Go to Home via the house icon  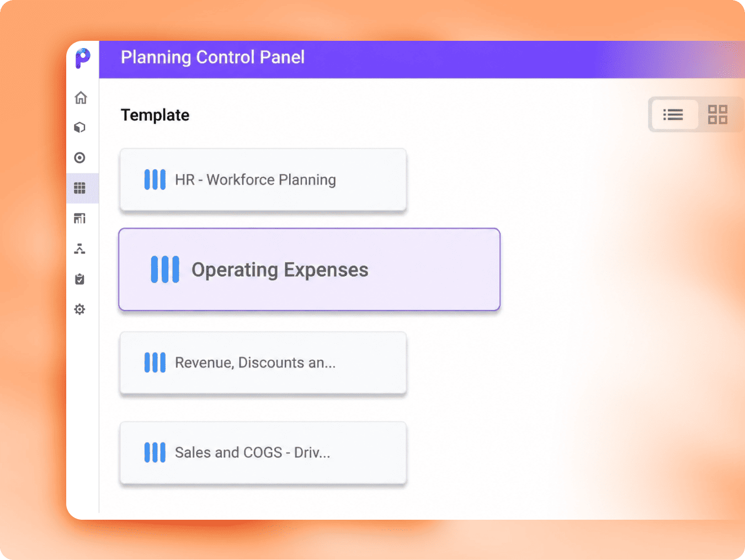[x=81, y=98]
